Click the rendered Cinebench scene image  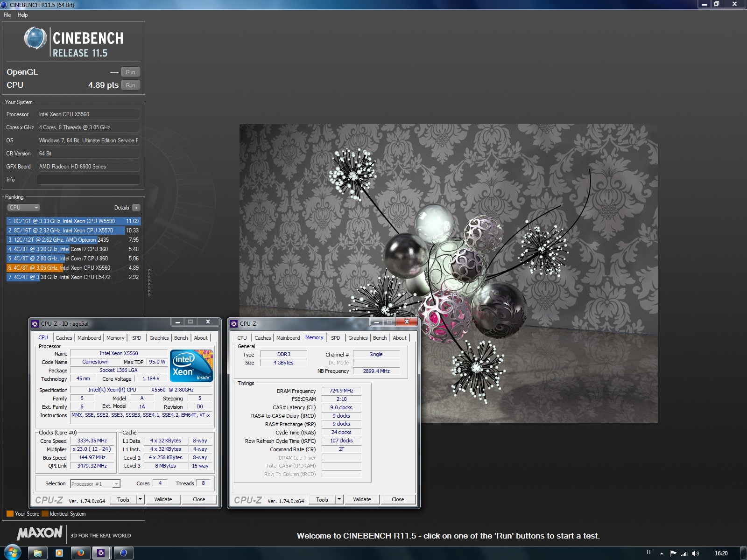point(449,273)
